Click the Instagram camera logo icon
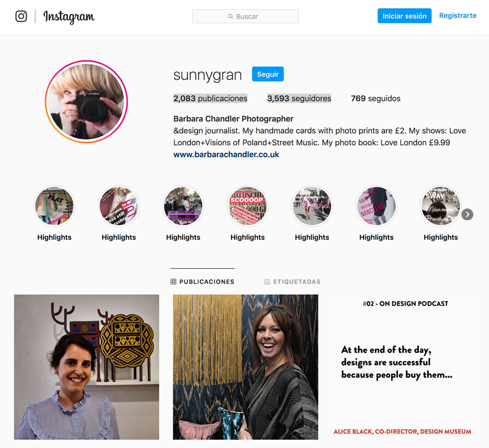 [21, 16]
